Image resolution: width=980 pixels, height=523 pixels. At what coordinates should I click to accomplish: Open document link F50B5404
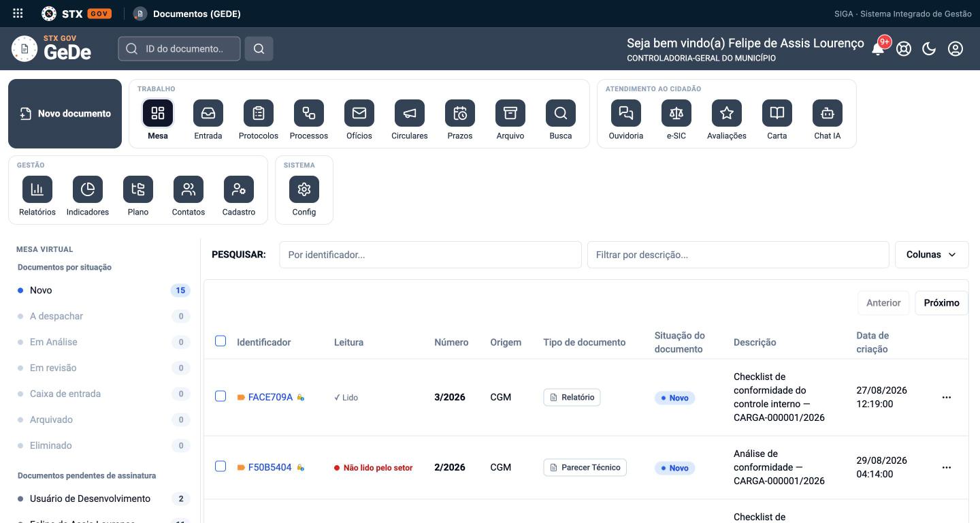point(269,467)
